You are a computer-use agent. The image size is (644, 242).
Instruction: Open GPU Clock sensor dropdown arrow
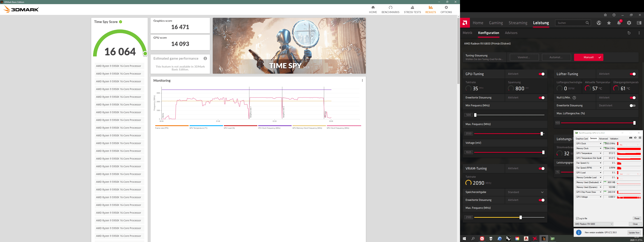pos(601,144)
